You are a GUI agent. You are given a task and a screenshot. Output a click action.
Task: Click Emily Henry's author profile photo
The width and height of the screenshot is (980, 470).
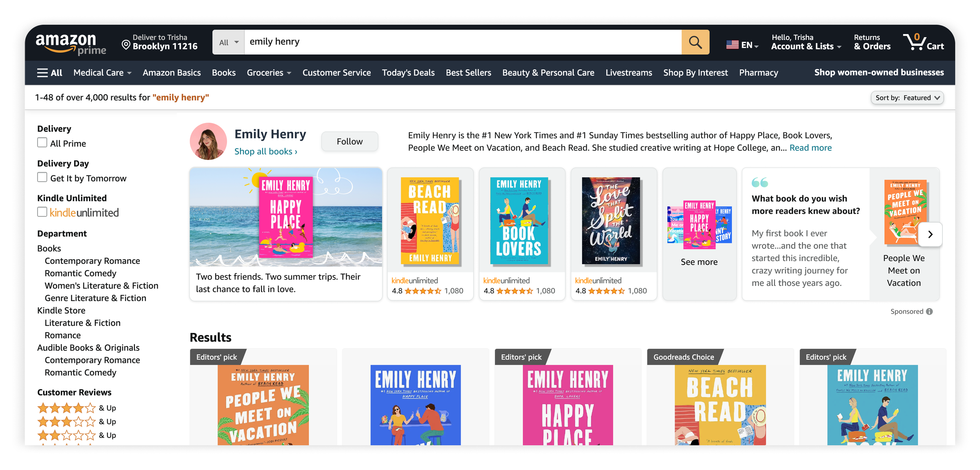(x=208, y=142)
